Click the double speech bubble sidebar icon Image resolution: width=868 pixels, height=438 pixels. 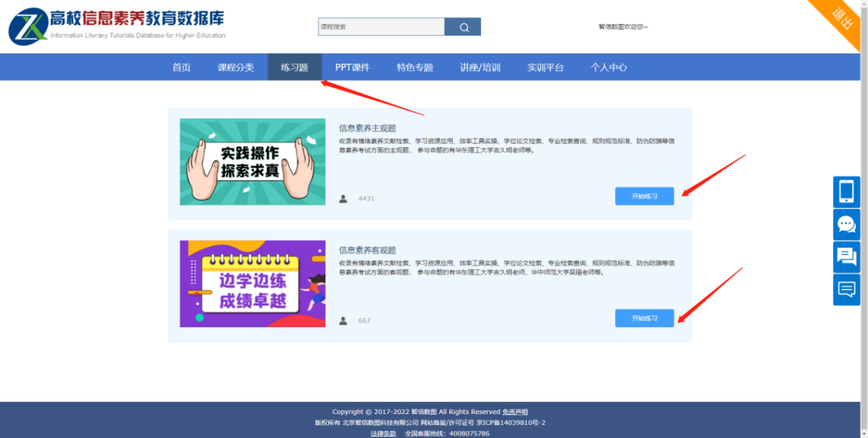846,257
